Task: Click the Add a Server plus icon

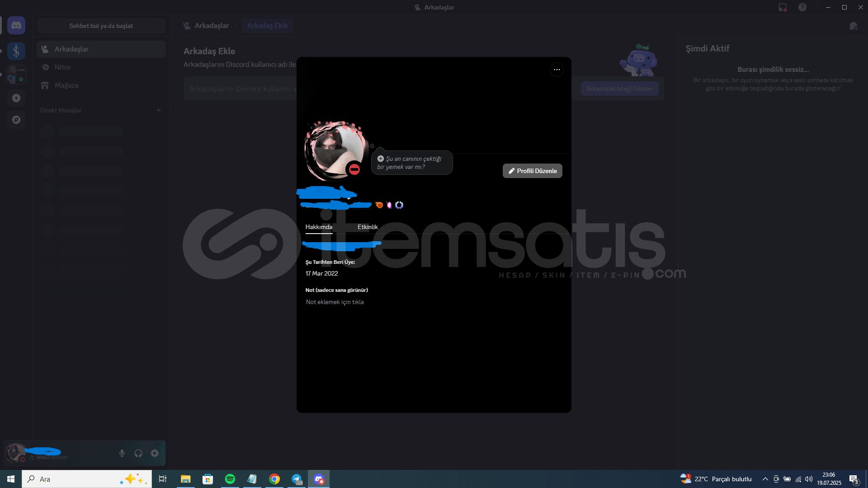Action: [x=16, y=98]
